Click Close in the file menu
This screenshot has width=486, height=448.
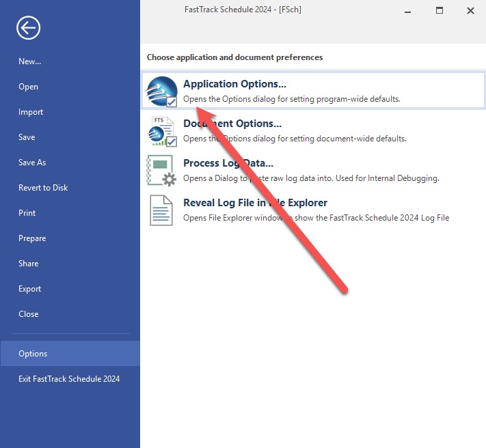[x=28, y=314]
